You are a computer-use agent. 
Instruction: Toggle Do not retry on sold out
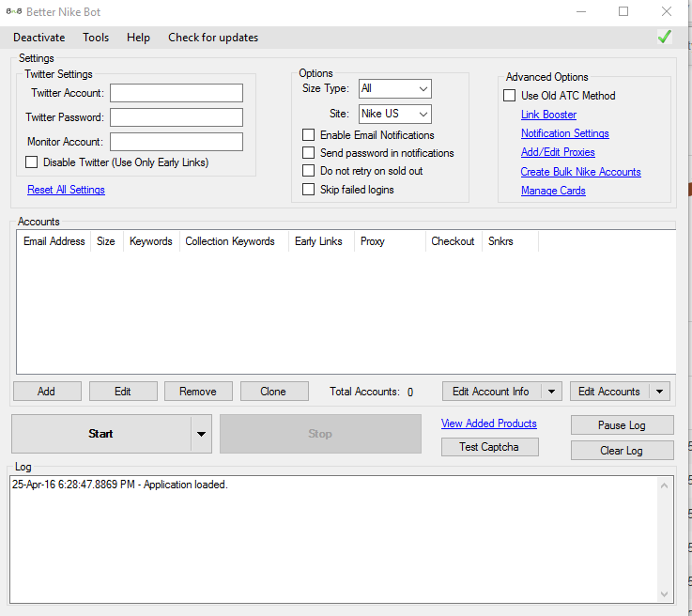(308, 171)
